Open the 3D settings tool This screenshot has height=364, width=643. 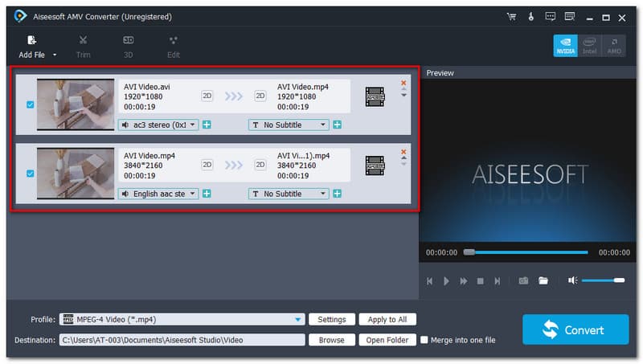(129, 47)
